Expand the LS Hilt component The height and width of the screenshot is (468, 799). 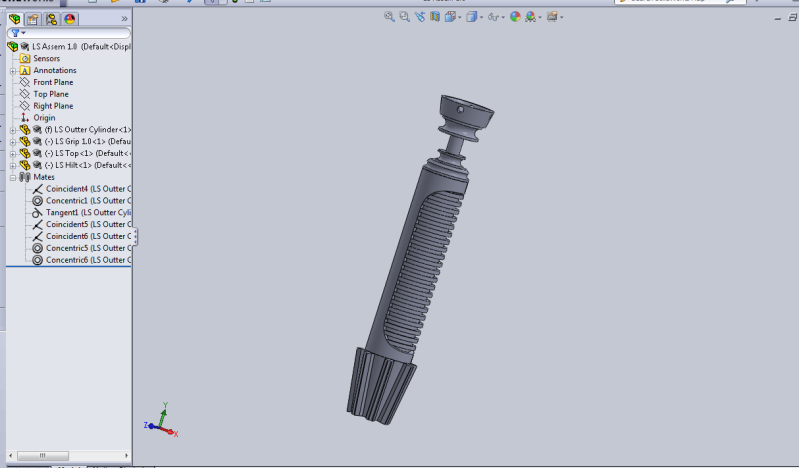[x=13, y=166]
